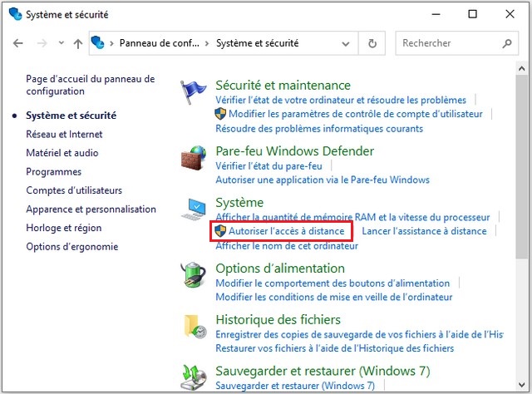Open the Pare-feu Windows Defender heading
532x394 pixels.
tap(295, 151)
